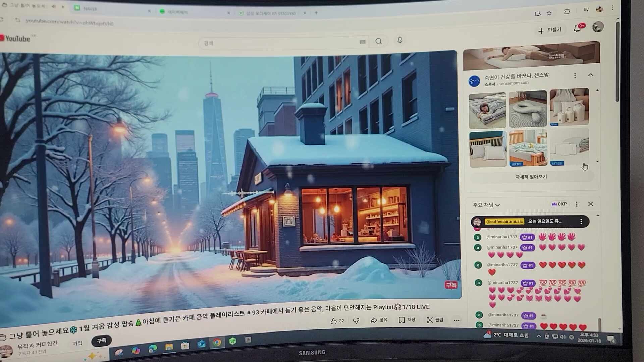The width and height of the screenshot is (644, 362).
Task: Click the ad's Learn more (자세히 알아보기) button
Action: point(531,177)
